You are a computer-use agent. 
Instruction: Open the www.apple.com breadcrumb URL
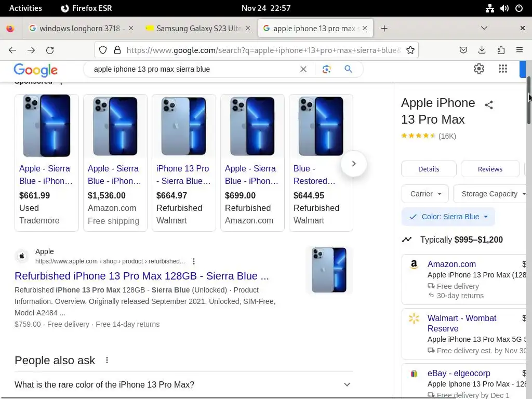[x=110, y=261]
